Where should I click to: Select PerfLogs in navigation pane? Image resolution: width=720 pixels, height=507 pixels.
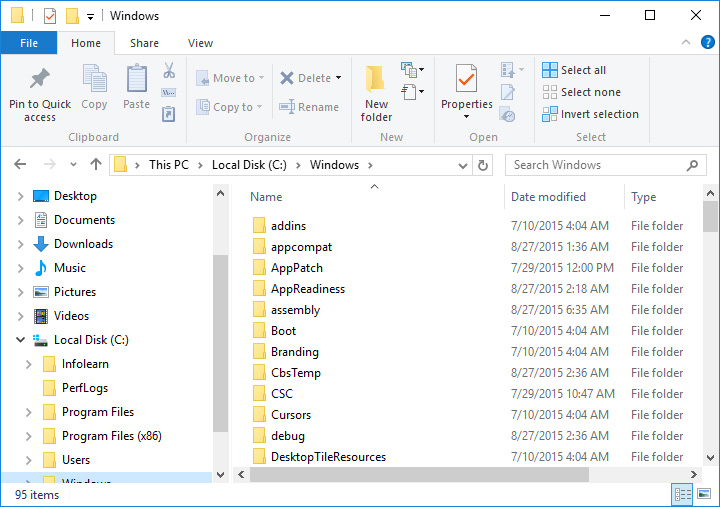coord(85,388)
